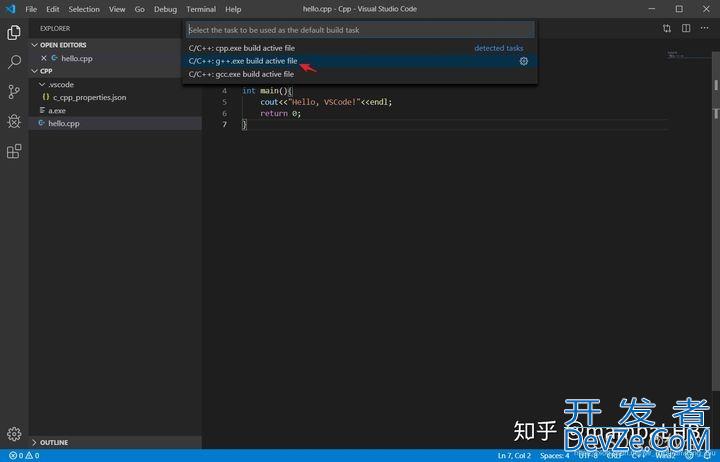Image resolution: width=720 pixels, height=462 pixels.
Task: Open the File menu
Action: (31, 9)
